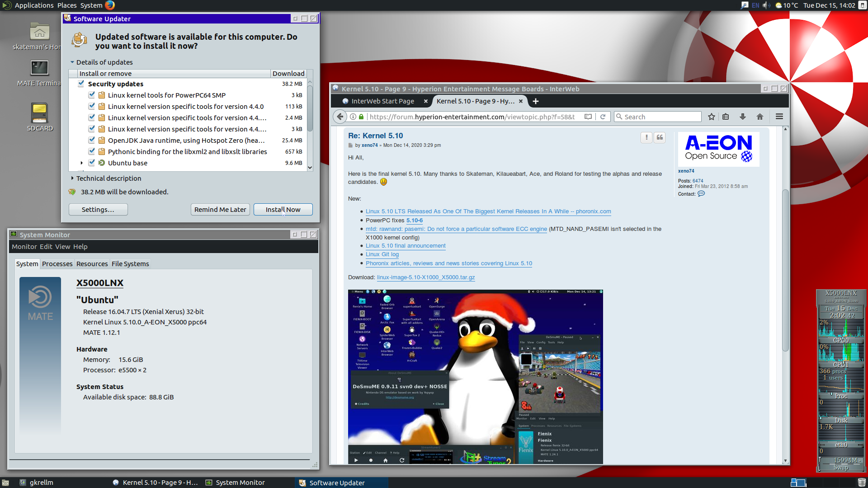Screen dimensions: 868x488
Task: Open the Monitor menu in System Monitor
Action: tap(24, 247)
